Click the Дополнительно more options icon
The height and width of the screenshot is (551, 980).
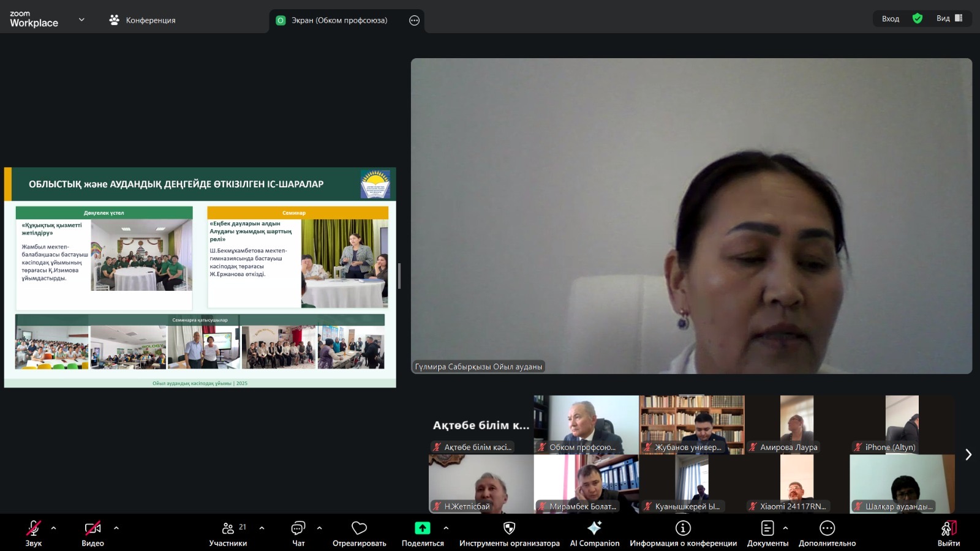click(827, 528)
